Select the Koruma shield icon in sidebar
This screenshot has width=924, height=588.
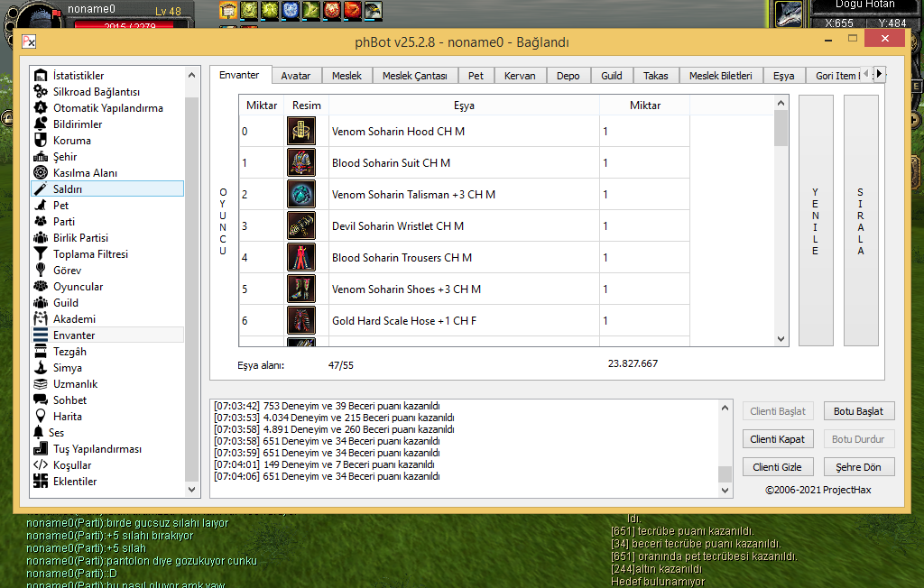coord(41,141)
